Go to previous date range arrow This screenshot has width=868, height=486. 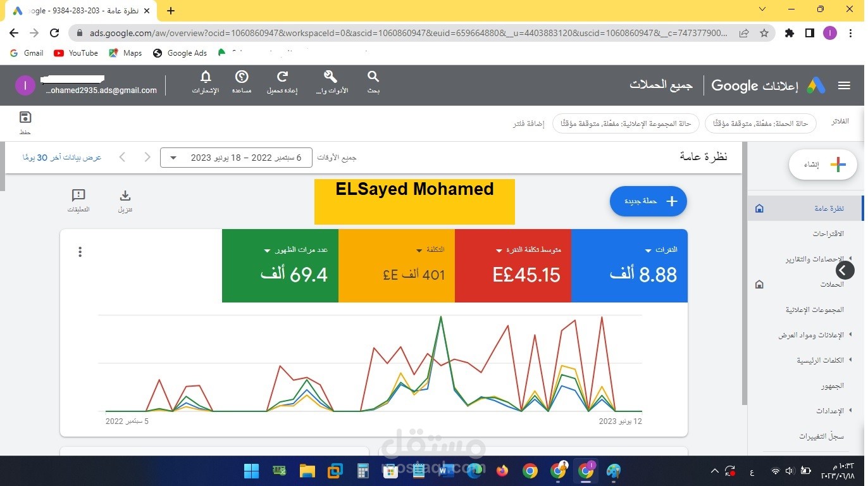(x=147, y=157)
